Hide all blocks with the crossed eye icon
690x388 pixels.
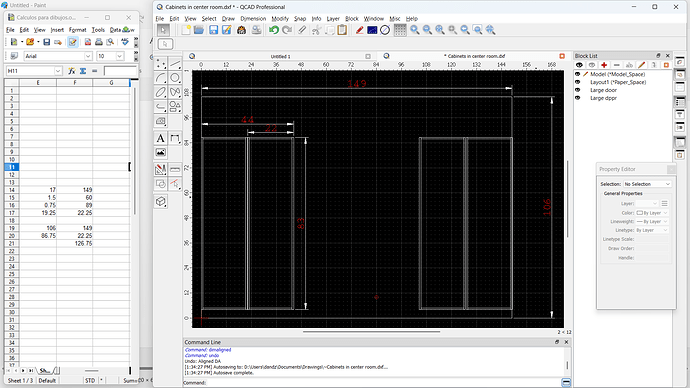click(x=592, y=65)
